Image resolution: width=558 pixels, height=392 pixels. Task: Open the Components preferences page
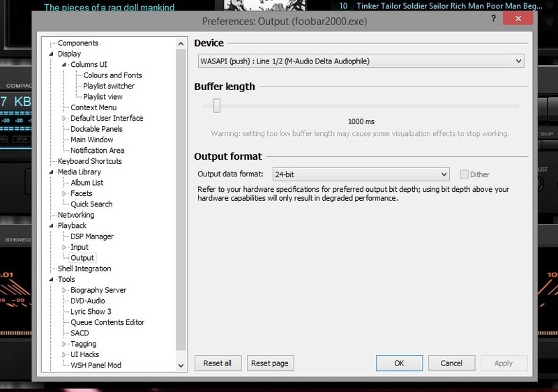point(78,43)
